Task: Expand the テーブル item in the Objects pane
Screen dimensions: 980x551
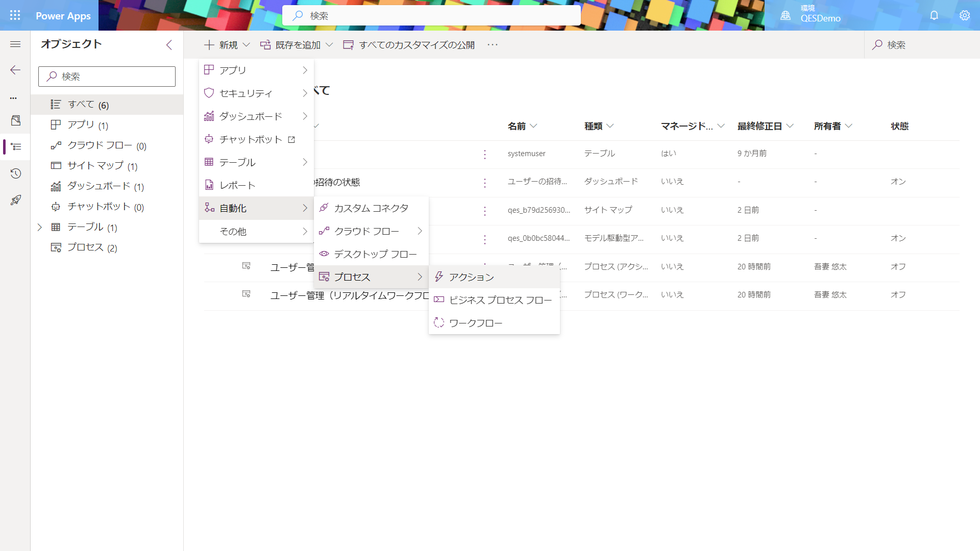Action: [40, 227]
